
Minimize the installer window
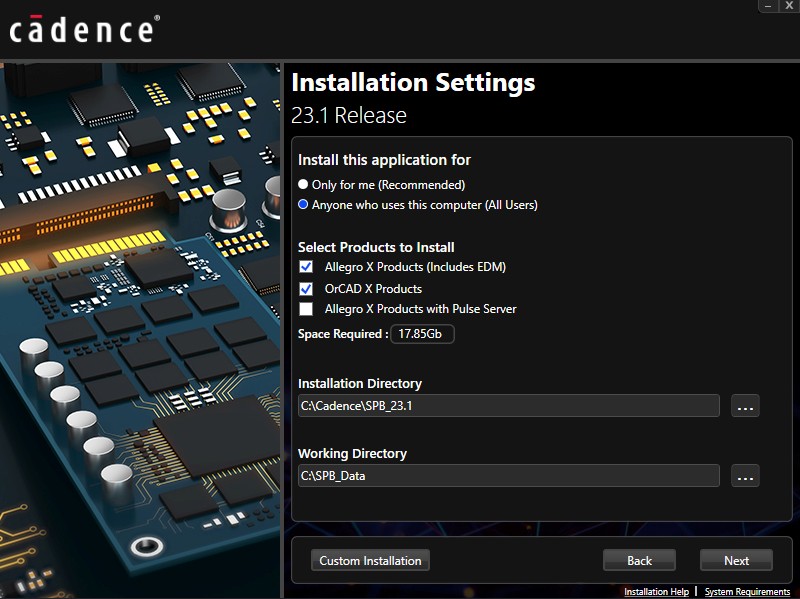[x=768, y=6]
